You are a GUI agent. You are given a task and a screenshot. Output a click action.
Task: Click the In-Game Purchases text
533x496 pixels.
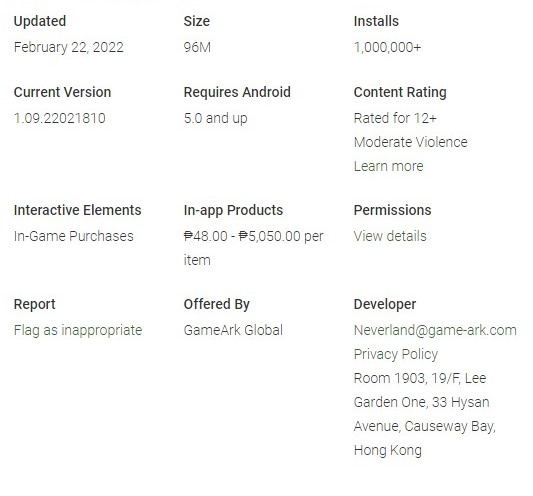coord(73,236)
